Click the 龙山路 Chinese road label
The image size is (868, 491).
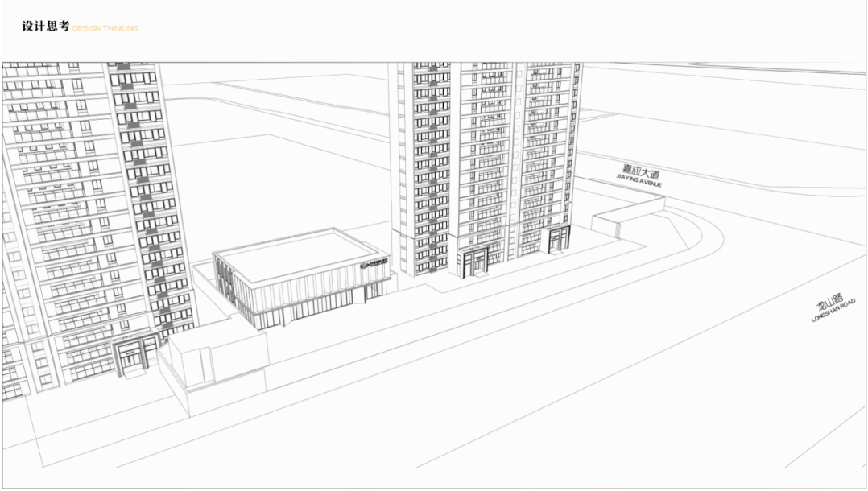point(829,303)
